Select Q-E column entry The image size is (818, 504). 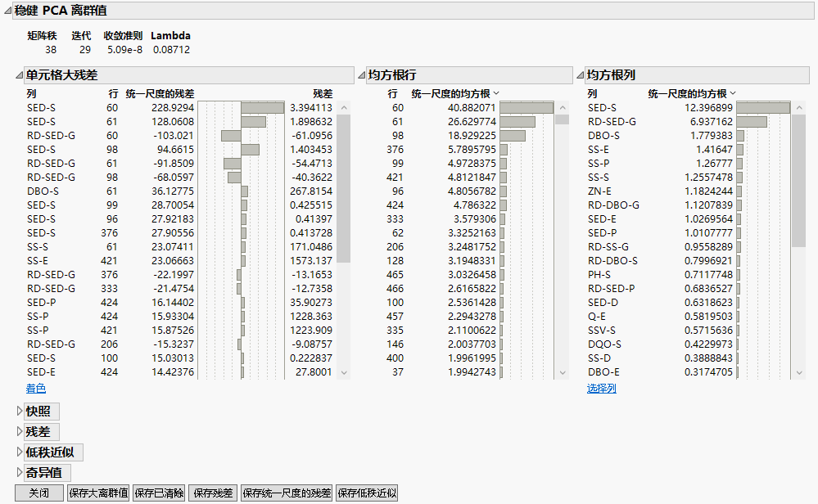[x=596, y=317]
